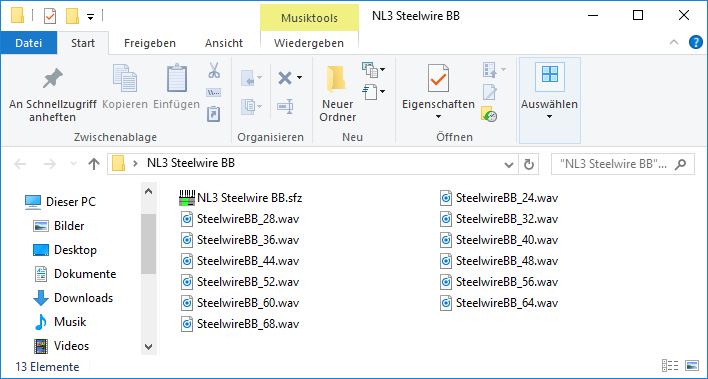Expand the address bar history dropdown
The width and height of the screenshot is (708, 379).
pos(509,164)
